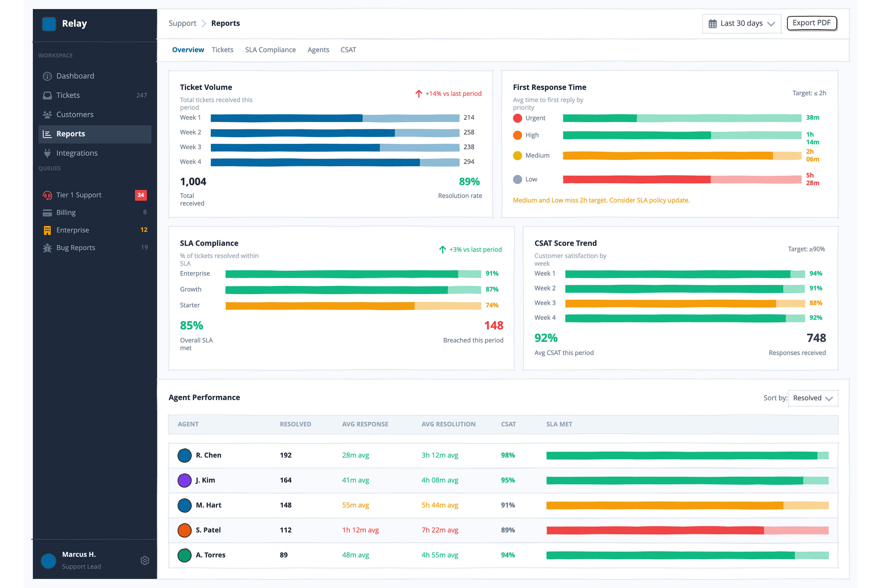The height and width of the screenshot is (588, 882).
Task: Click the '5h 44m avg' resolution cell
Action: 440,505
